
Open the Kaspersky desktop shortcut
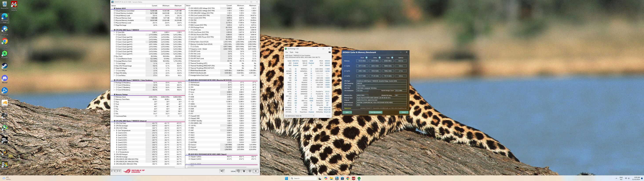[4, 55]
